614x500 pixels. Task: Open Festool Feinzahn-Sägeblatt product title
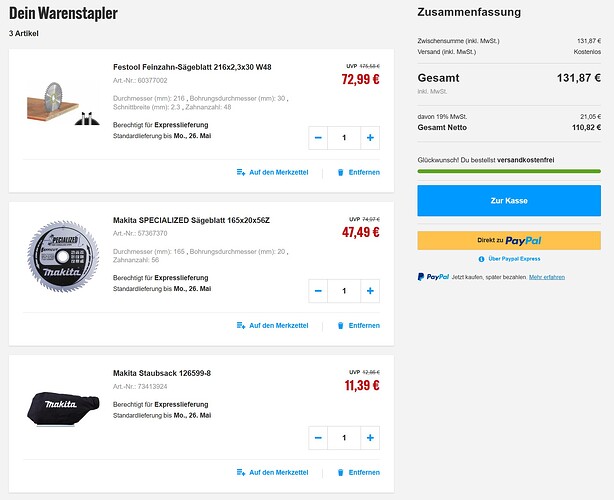point(192,67)
